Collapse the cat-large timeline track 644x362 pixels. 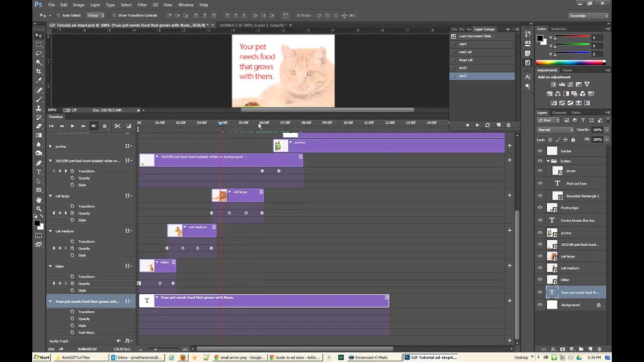click(x=50, y=196)
